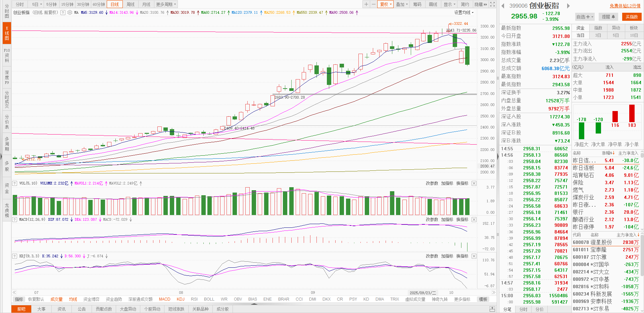The width and height of the screenshot is (644, 313).
Task: Go to next index with right arrow
Action: (x=568, y=6)
